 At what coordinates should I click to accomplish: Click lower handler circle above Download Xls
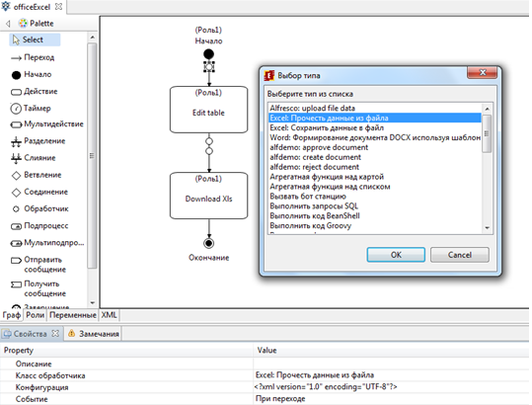209,151
